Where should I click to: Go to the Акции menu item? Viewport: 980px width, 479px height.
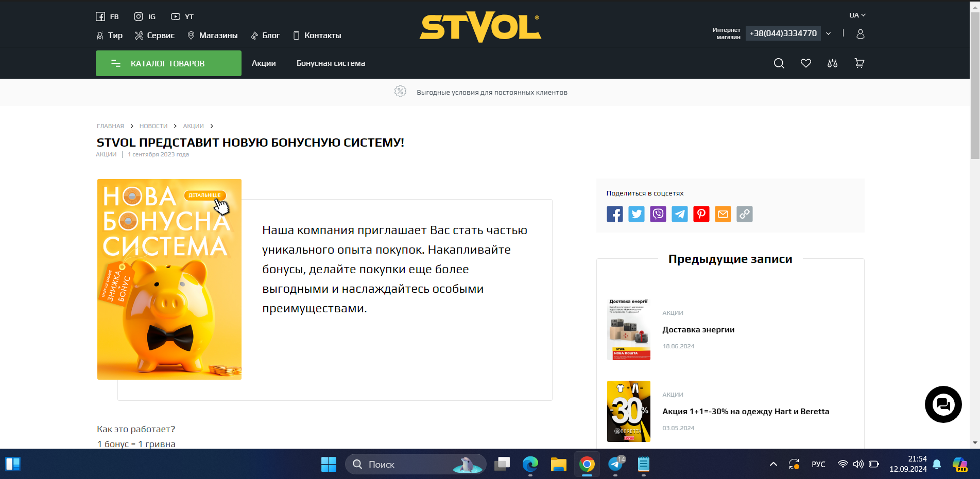pos(264,63)
